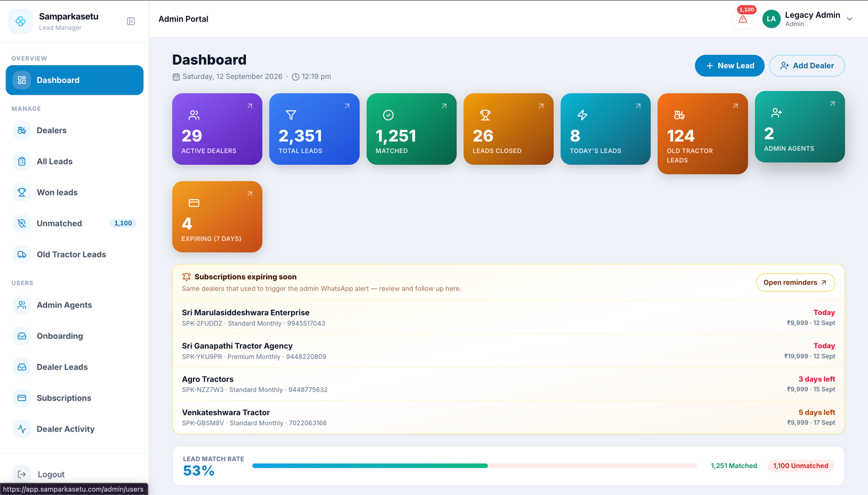Create a New Lead
868x495 pixels.
click(730, 66)
